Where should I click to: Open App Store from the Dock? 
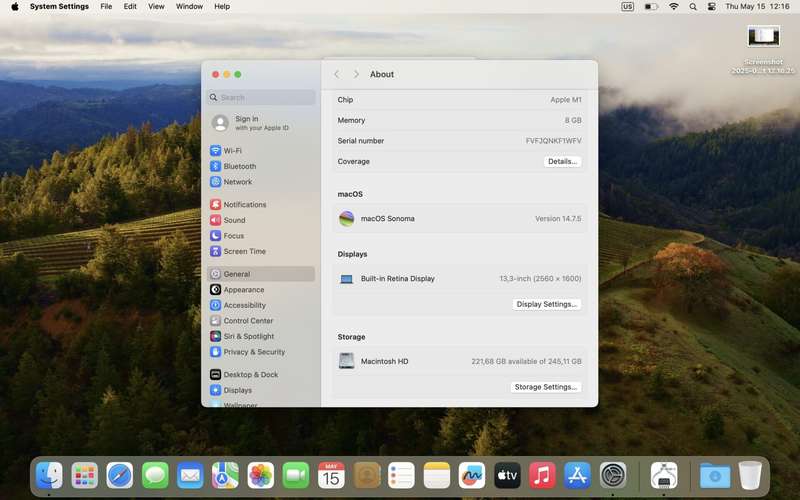(x=578, y=476)
